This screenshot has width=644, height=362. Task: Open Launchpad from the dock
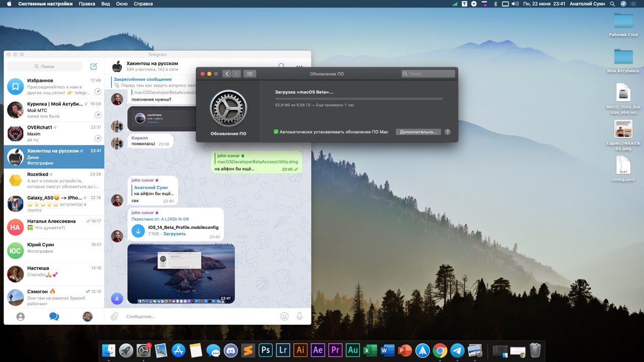pyautogui.click(x=126, y=350)
